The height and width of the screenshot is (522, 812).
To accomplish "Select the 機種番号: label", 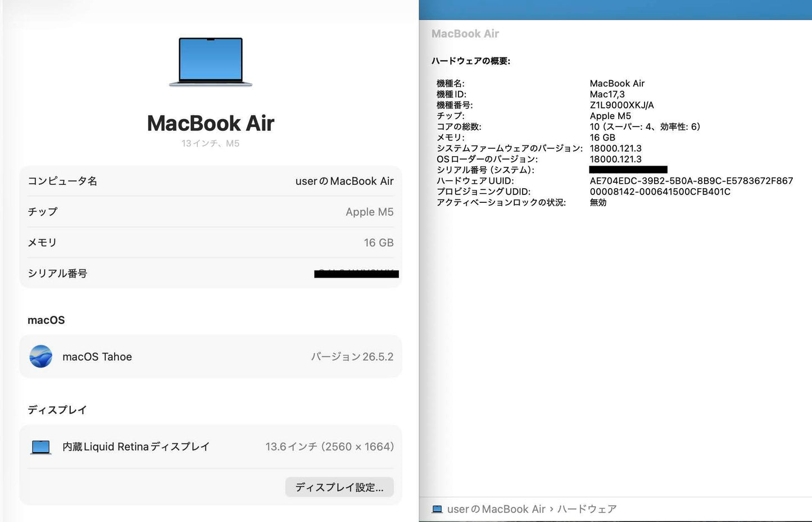I will tap(455, 105).
